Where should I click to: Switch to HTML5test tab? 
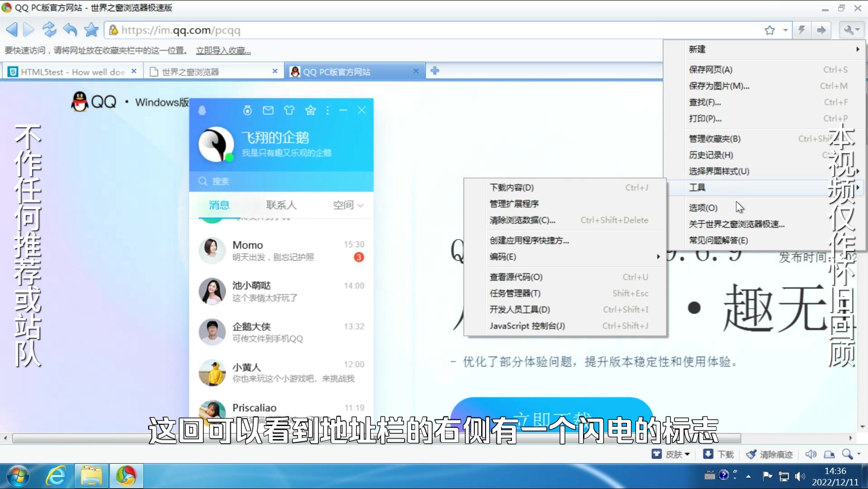point(72,72)
